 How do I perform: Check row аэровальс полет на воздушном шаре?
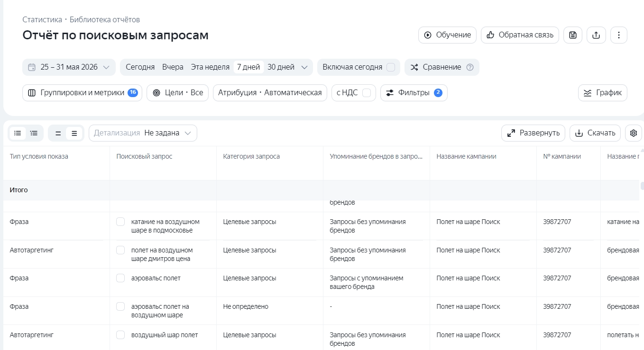point(120,306)
